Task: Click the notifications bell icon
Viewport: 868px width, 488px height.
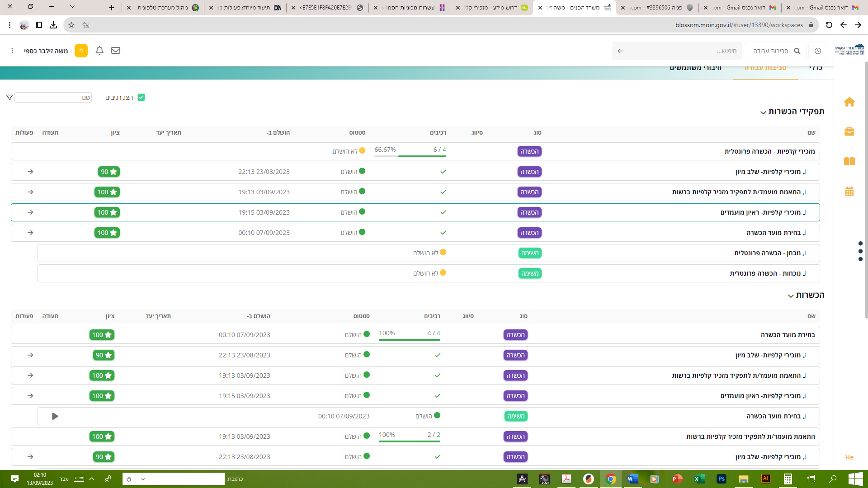Action: pyautogui.click(x=99, y=51)
